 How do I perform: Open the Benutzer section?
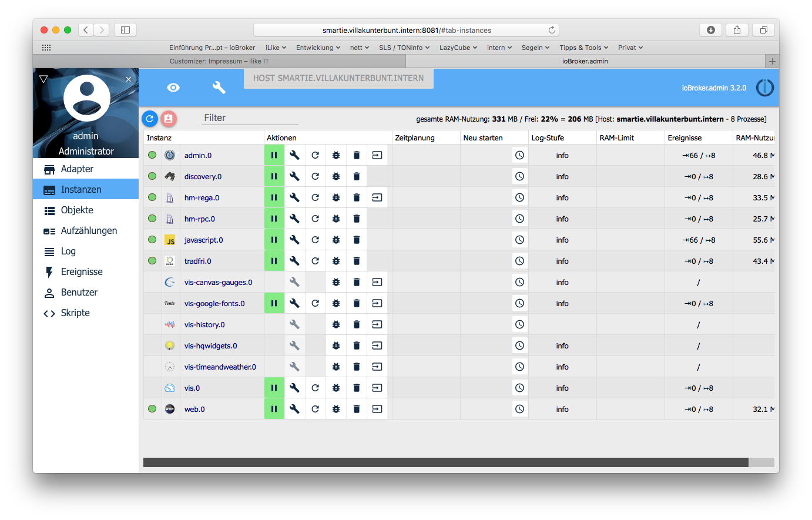tap(86, 292)
